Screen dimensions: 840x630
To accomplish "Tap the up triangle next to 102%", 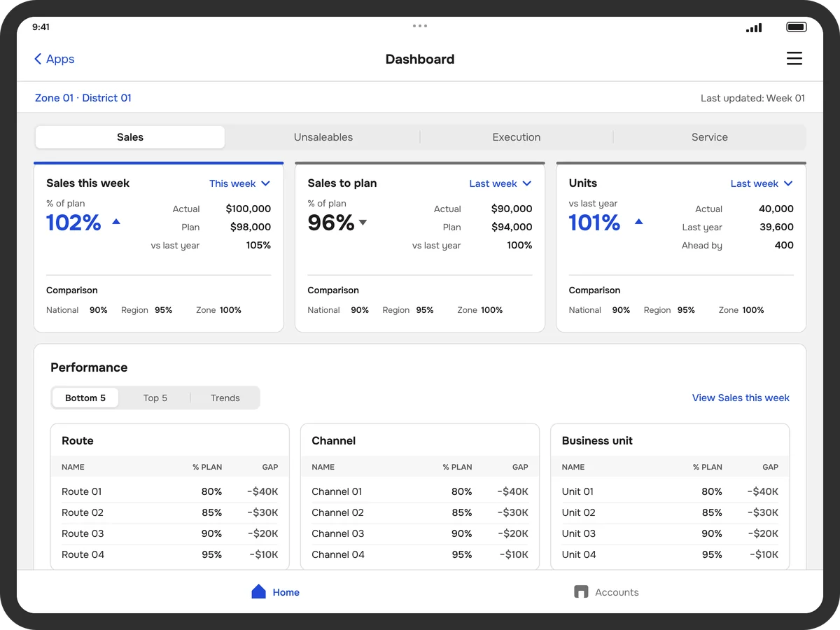I will [116, 221].
